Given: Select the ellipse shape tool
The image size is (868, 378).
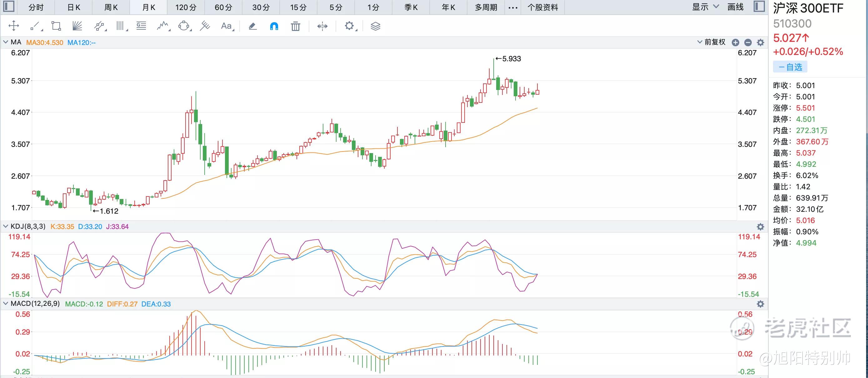Looking at the screenshot, I should (x=184, y=26).
